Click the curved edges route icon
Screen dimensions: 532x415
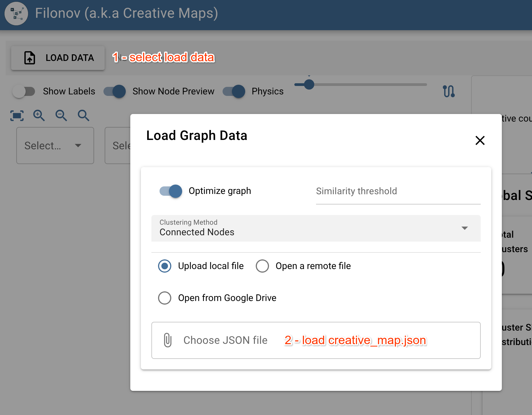[x=449, y=91]
